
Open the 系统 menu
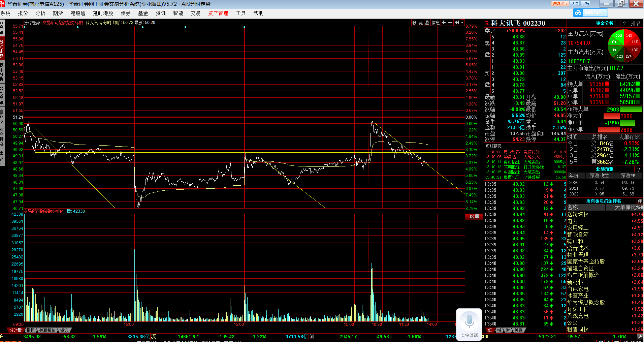5,13
